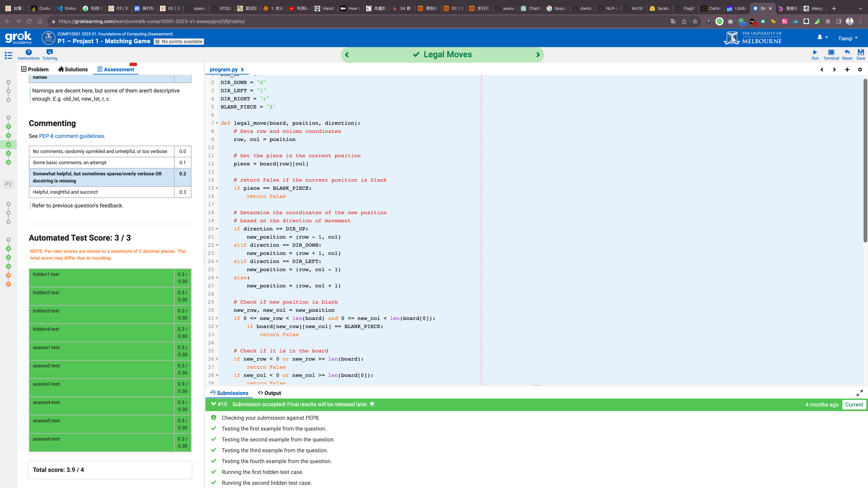Viewport: 868px width, 488px height.
Task: Open editor settings gear icon
Action: [860, 69]
